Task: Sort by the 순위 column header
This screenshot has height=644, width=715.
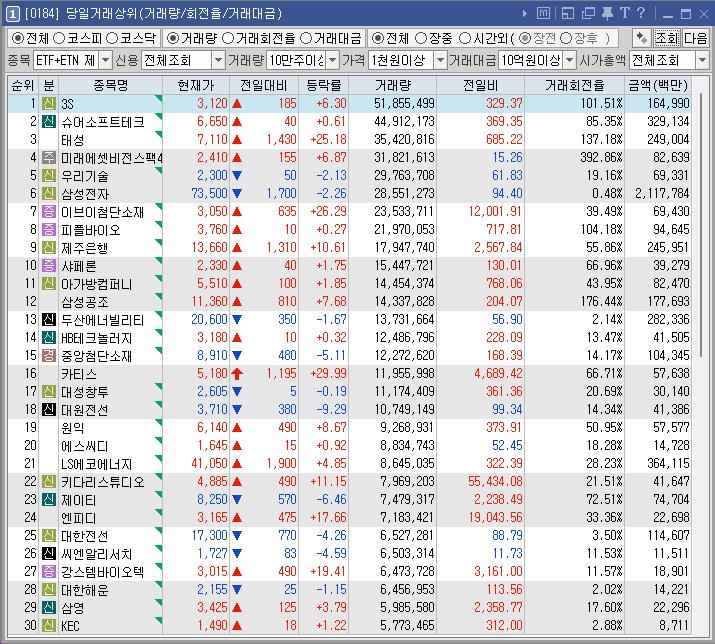Action: (23, 85)
